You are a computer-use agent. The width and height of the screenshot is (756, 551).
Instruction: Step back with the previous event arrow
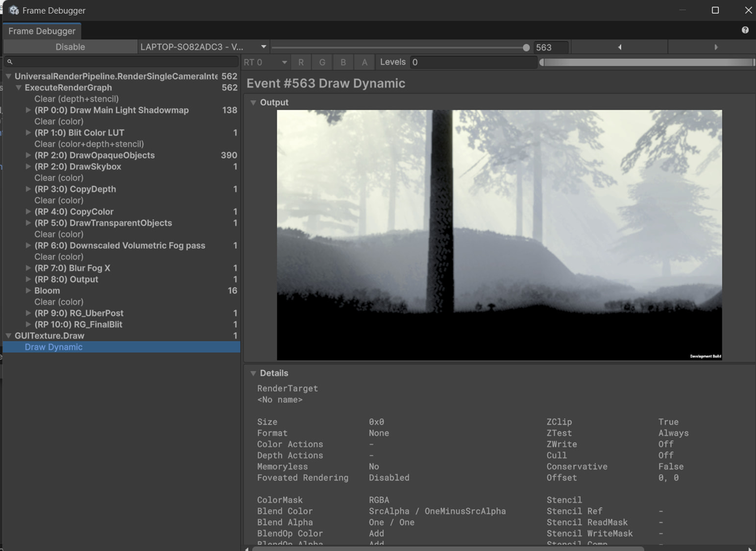pyautogui.click(x=619, y=47)
